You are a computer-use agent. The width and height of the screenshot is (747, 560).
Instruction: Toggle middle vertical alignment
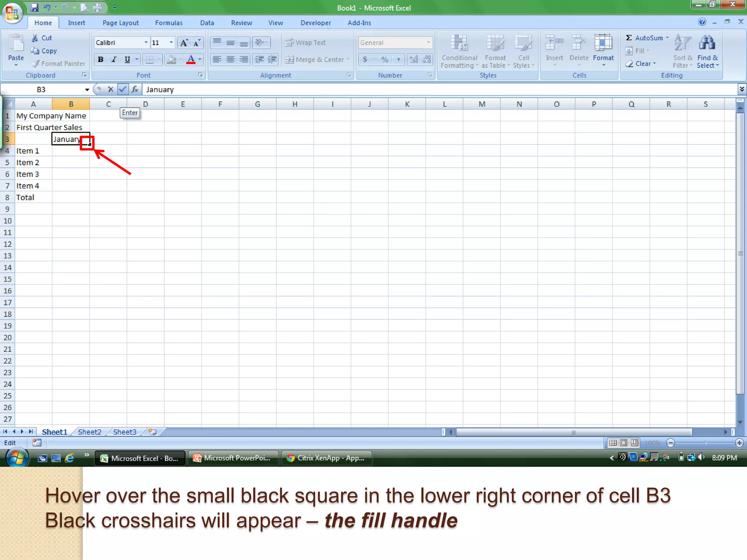click(x=231, y=43)
